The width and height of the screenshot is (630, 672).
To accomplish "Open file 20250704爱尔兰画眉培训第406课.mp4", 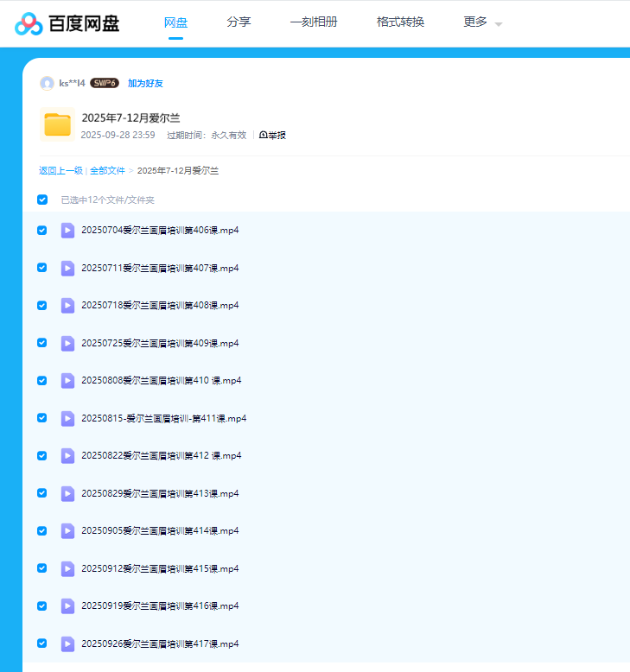I will coord(160,230).
